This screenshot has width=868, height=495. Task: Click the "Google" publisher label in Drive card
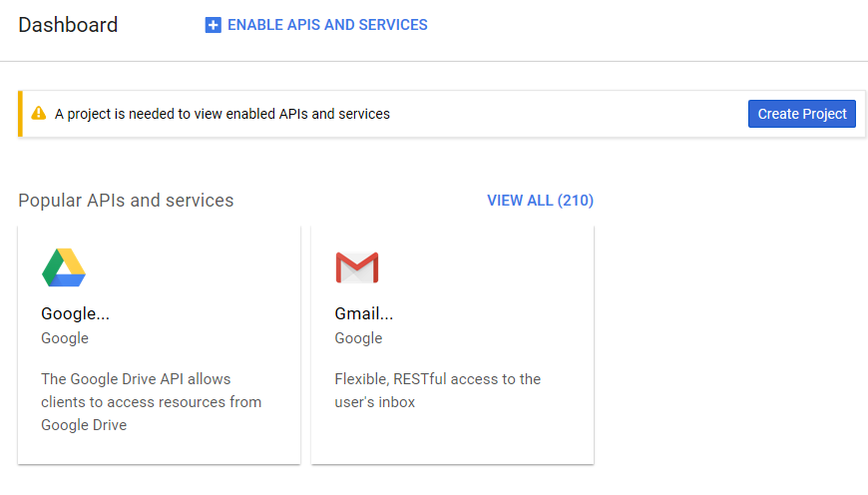click(x=65, y=338)
